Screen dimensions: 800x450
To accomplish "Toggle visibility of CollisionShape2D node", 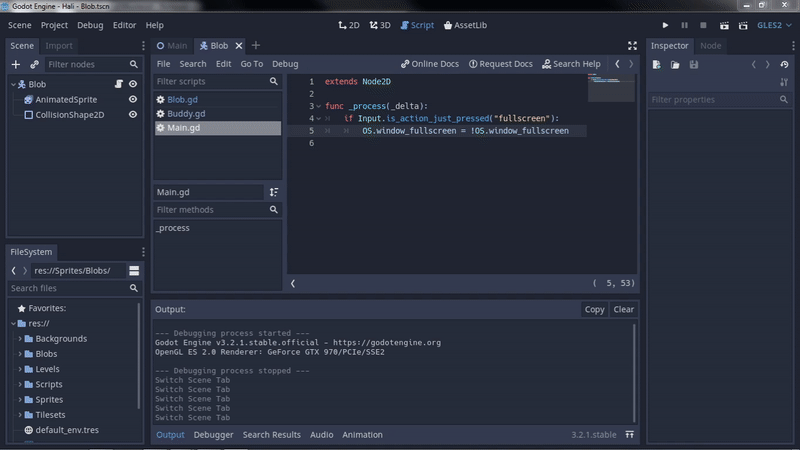I will pyautogui.click(x=133, y=115).
